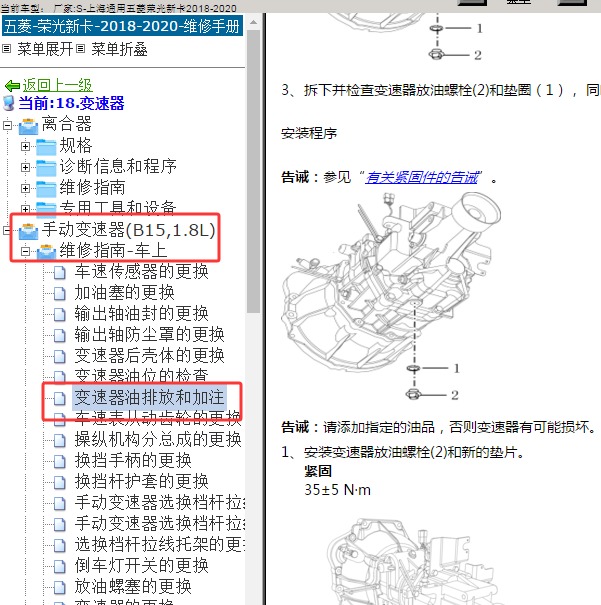Collapse the 离合器 tree node

click(7, 125)
